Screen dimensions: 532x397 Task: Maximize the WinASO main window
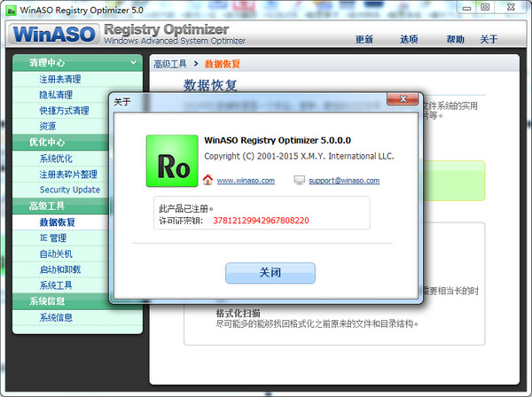[x=486, y=7]
